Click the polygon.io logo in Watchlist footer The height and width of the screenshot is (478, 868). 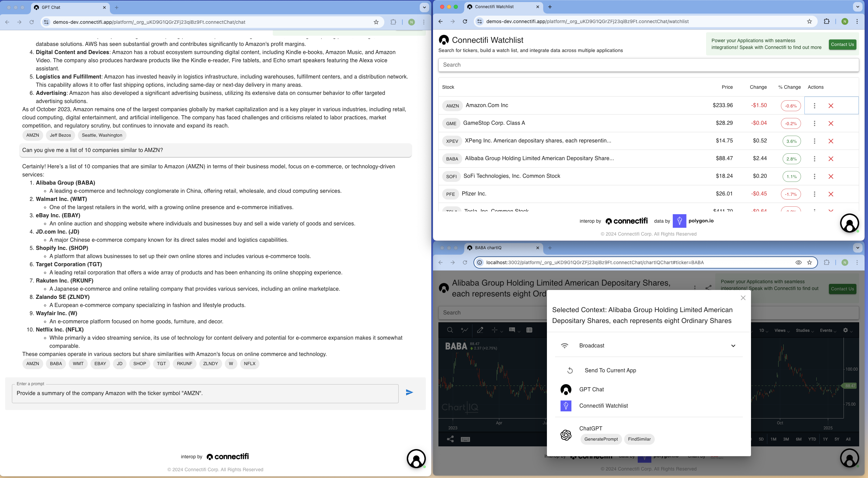693,221
